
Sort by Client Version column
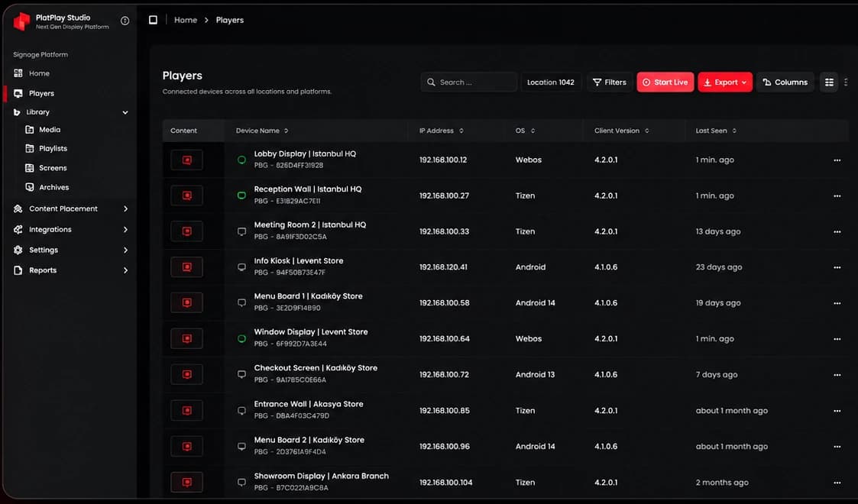(x=622, y=131)
